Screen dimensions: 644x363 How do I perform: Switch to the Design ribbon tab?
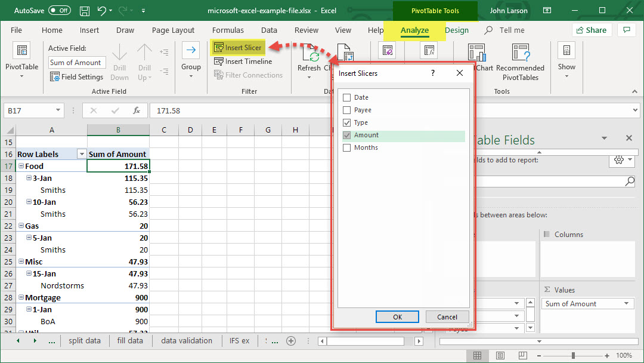click(457, 30)
